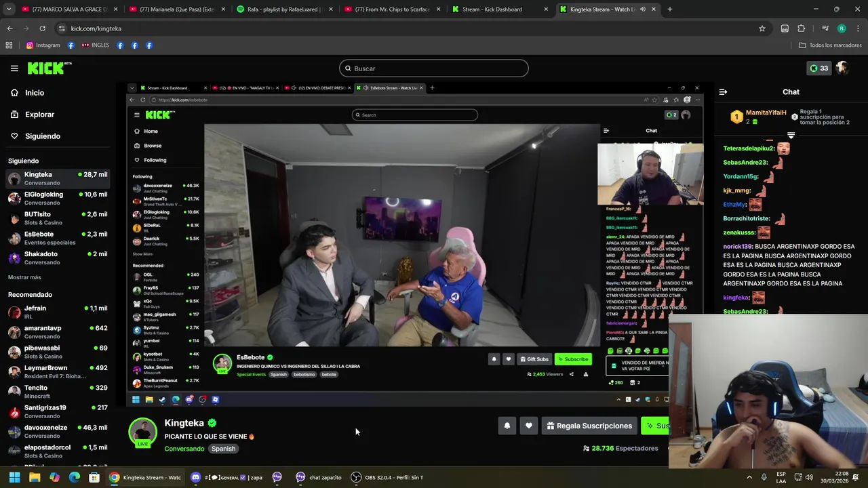Open the browser extensions puzzle icon
Image resolution: width=868 pixels, height=488 pixels.
(802, 28)
